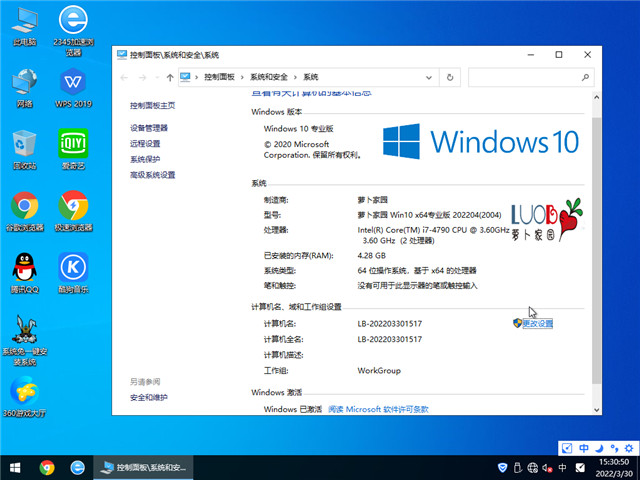640x480 pixels.
Task: Refresh the System control panel page
Action: tap(450, 77)
